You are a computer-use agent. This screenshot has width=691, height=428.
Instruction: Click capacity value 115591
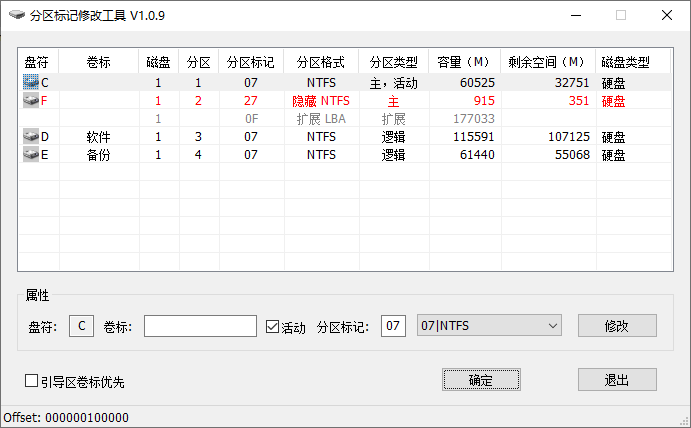[474, 137]
